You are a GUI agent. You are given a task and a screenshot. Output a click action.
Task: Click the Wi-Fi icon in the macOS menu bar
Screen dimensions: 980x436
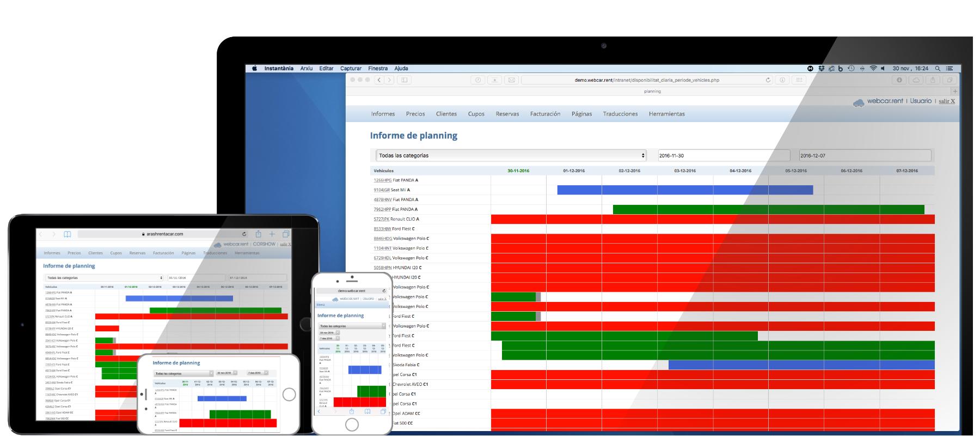click(873, 69)
